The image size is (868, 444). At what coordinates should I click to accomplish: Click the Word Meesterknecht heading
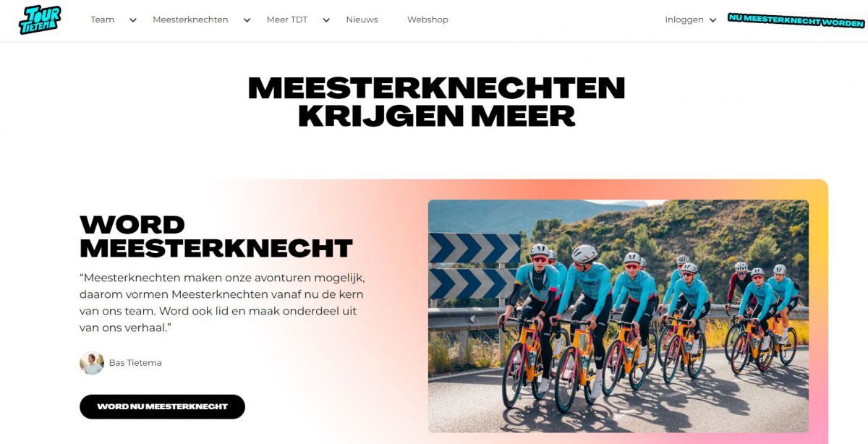(216, 236)
